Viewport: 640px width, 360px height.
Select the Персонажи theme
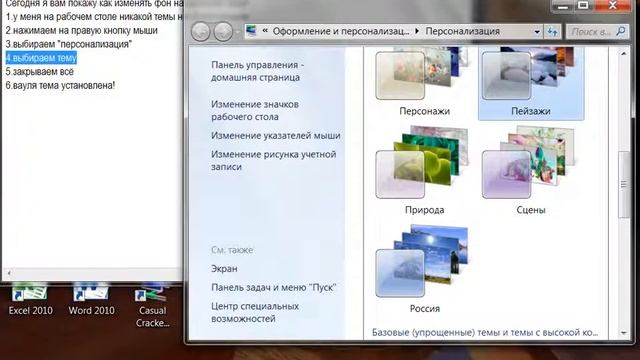pos(424,83)
